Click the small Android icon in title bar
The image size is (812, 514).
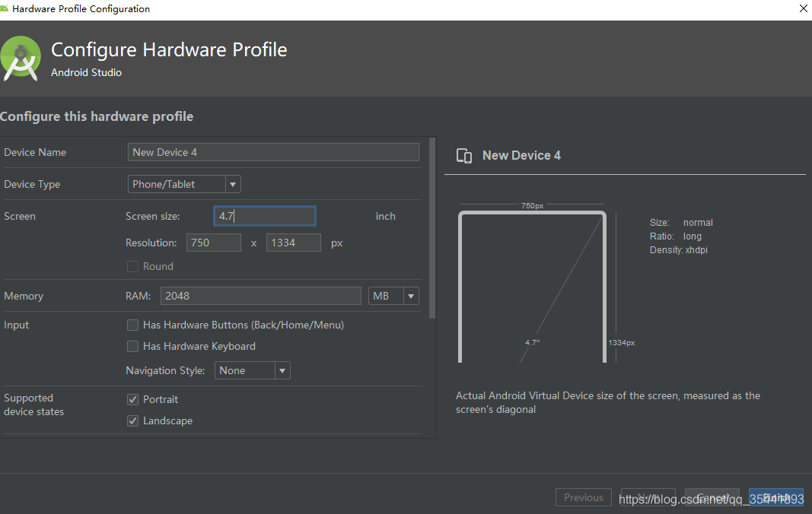click(4, 9)
